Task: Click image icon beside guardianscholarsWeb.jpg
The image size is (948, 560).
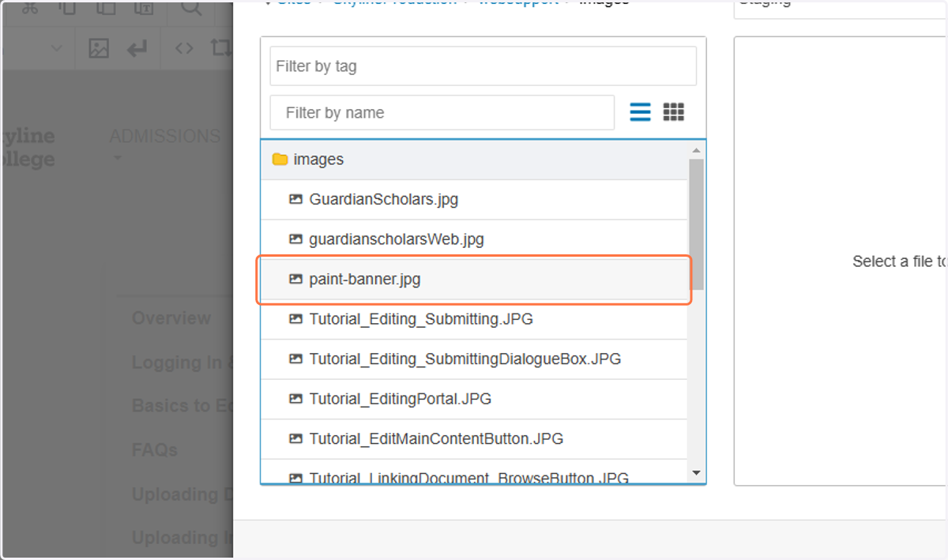Action: [296, 239]
